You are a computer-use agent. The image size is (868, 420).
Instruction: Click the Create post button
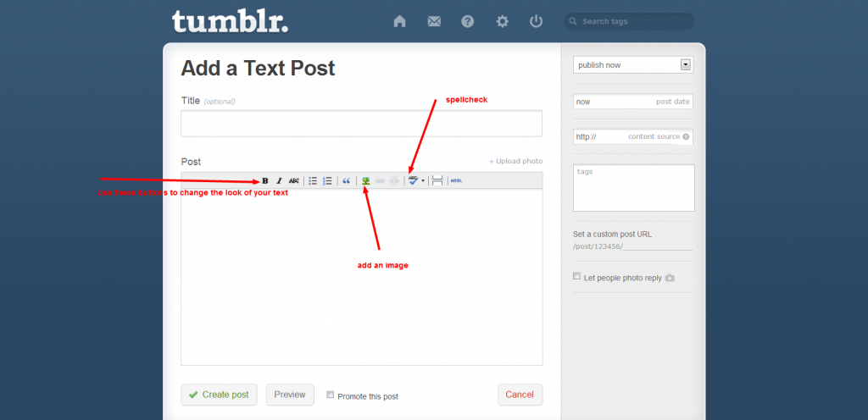pyautogui.click(x=220, y=395)
